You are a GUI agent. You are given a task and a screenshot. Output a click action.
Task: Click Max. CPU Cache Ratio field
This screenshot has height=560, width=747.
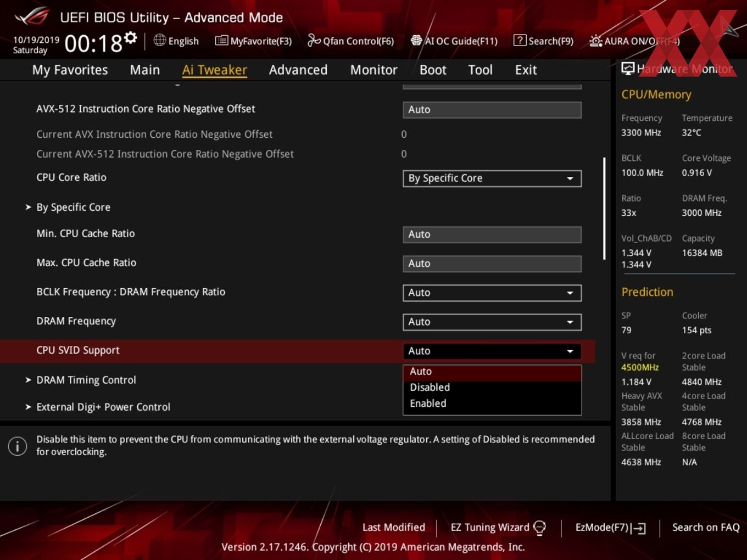point(492,264)
